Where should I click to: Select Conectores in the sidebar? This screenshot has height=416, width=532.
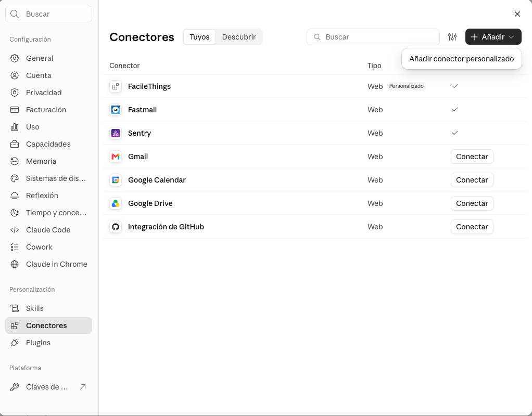[x=48, y=326]
